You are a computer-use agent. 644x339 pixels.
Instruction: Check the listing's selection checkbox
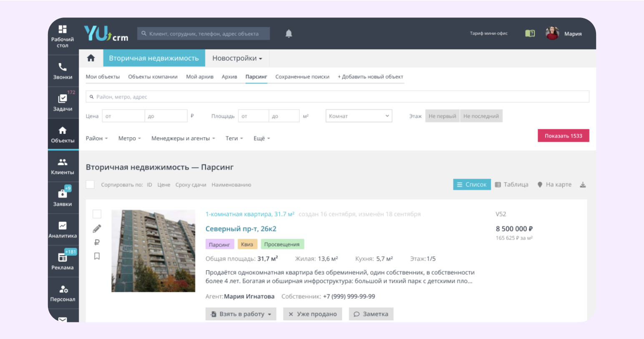click(x=97, y=214)
